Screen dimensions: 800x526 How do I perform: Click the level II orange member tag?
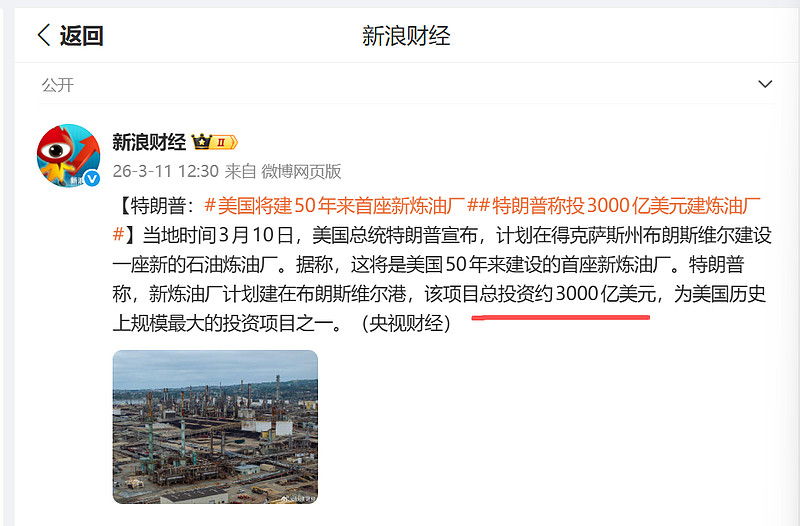click(224, 142)
